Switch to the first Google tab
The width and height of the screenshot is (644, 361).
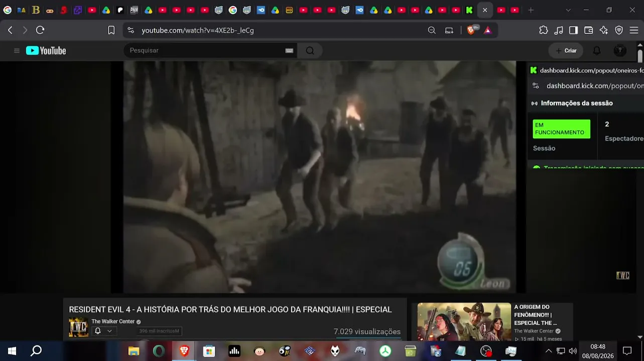pos(8,10)
